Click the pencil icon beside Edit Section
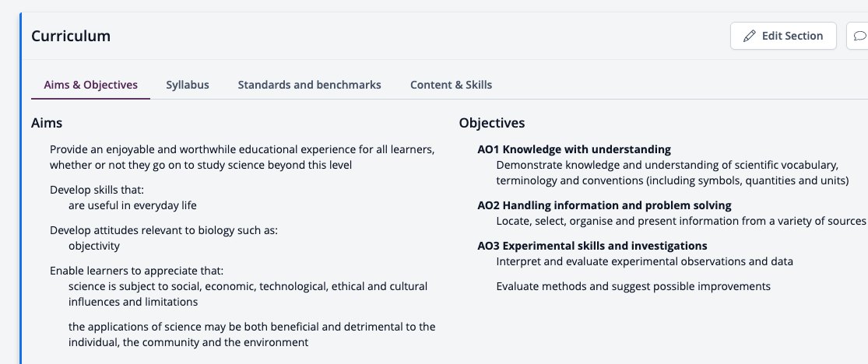868x364 pixels. (749, 36)
